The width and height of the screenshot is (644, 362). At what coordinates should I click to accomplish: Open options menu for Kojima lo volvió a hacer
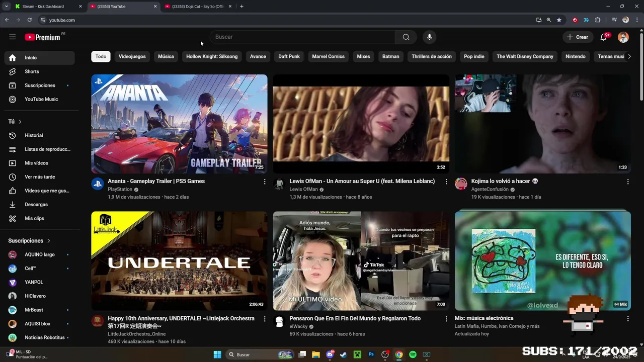[628, 182]
